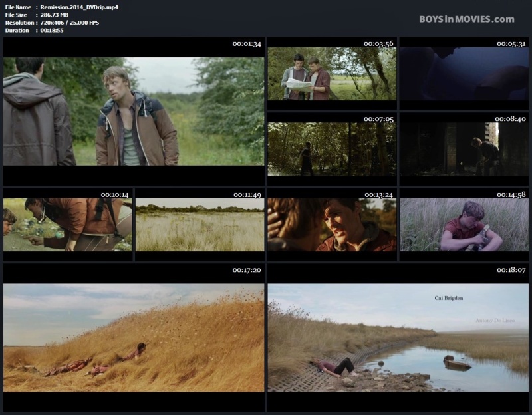Click the 'Cai Brigden' credit text
The height and width of the screenshot is (415, 532).
point(448,298)
